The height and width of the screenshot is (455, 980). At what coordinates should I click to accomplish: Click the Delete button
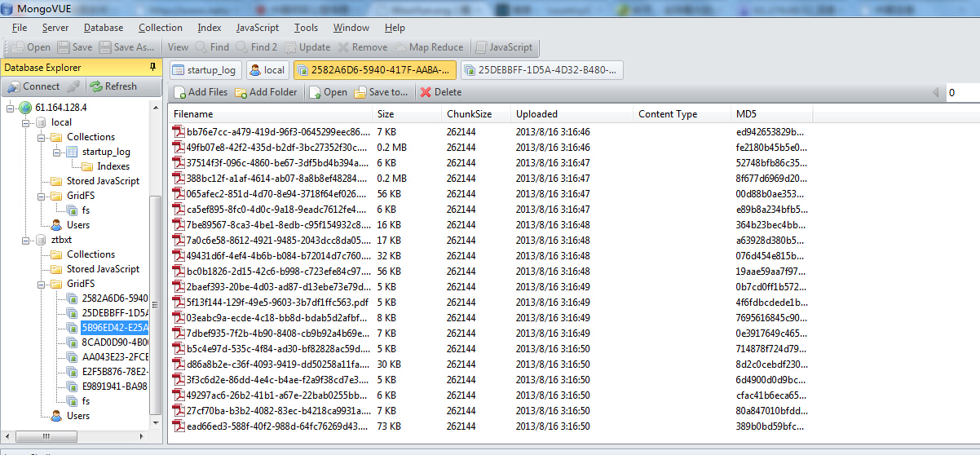coord(441,92)
